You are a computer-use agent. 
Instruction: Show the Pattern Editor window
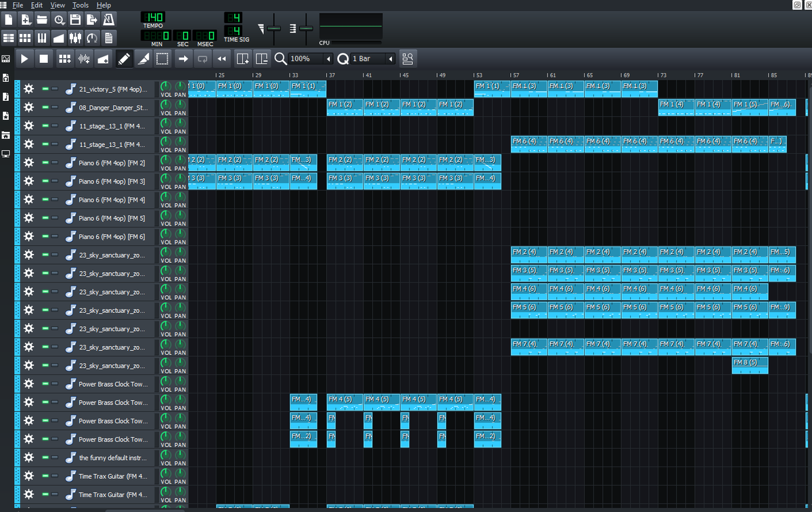(26, 37)
